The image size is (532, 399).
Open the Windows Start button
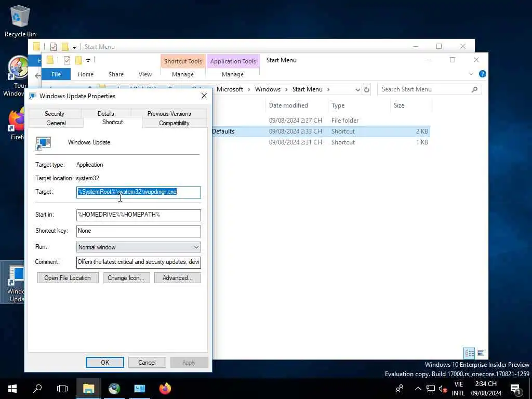point(12,389)
